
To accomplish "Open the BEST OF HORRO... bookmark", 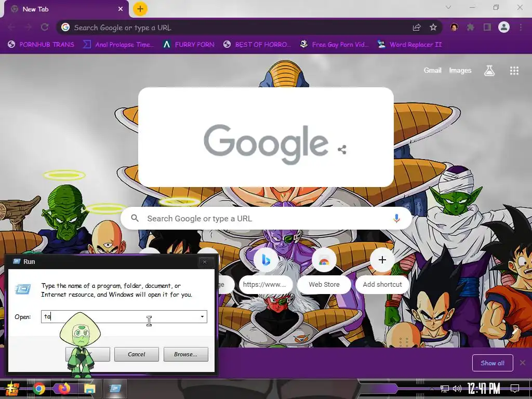I will pyautogui.click(x=257, y=45).
